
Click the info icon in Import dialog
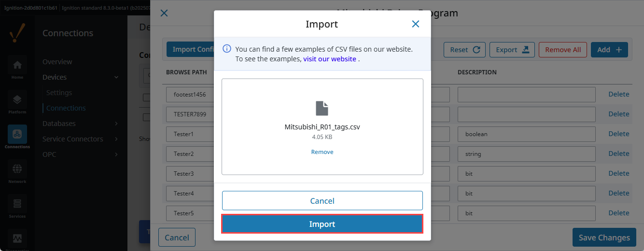point(226,49)
